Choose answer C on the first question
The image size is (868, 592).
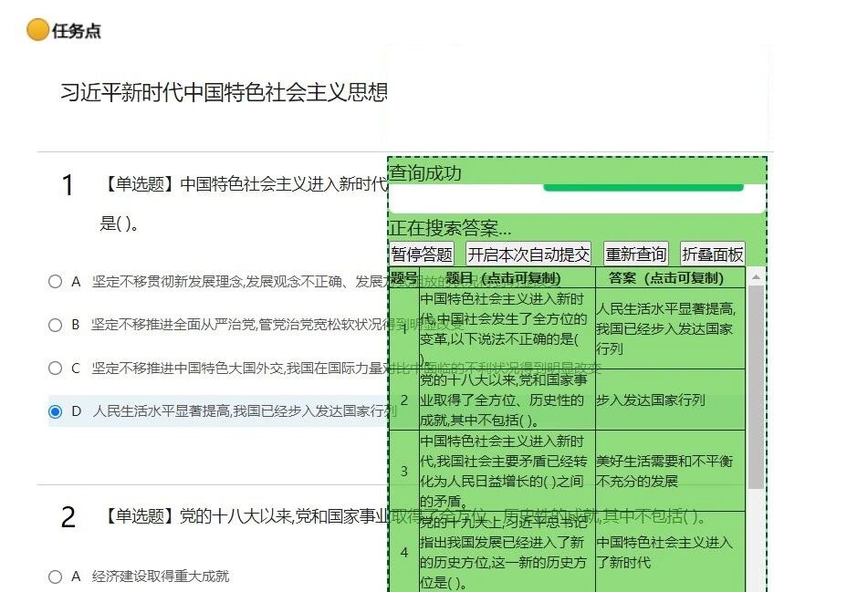point(55,368)
